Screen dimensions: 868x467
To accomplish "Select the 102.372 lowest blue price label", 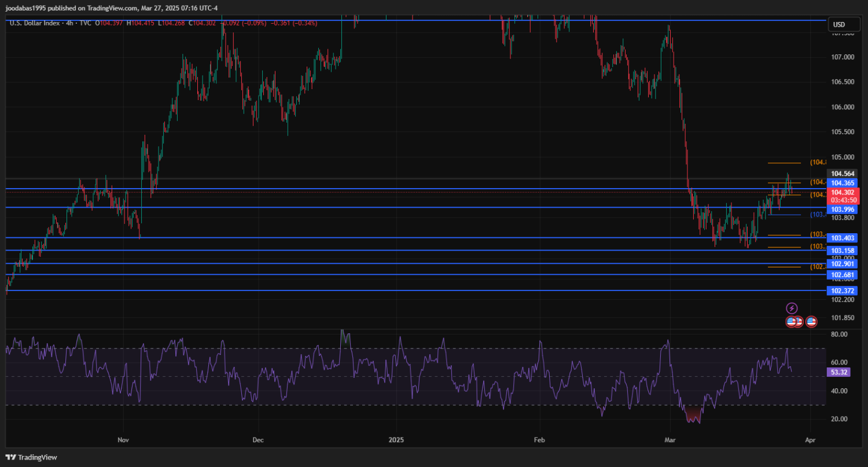I will [x=842, y=291].
